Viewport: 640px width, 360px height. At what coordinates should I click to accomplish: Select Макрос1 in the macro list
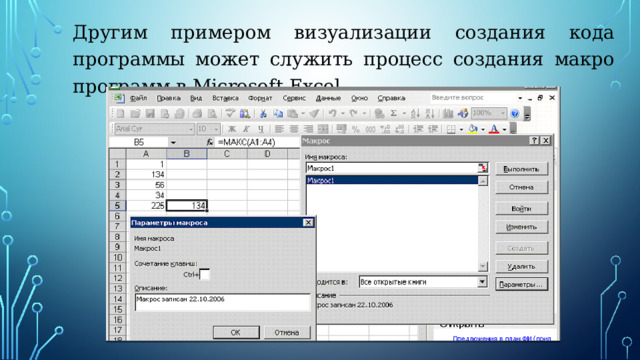[392, 180]
